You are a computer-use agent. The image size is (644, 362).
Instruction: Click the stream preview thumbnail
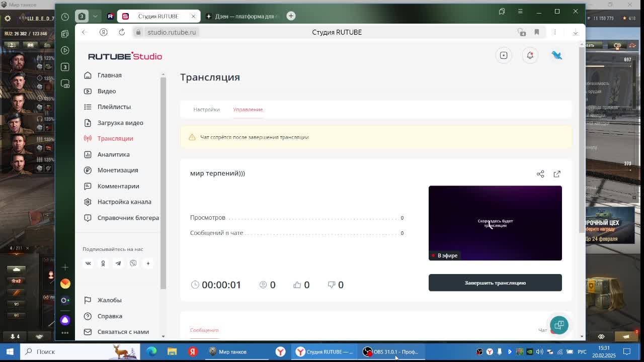[495, 223]
